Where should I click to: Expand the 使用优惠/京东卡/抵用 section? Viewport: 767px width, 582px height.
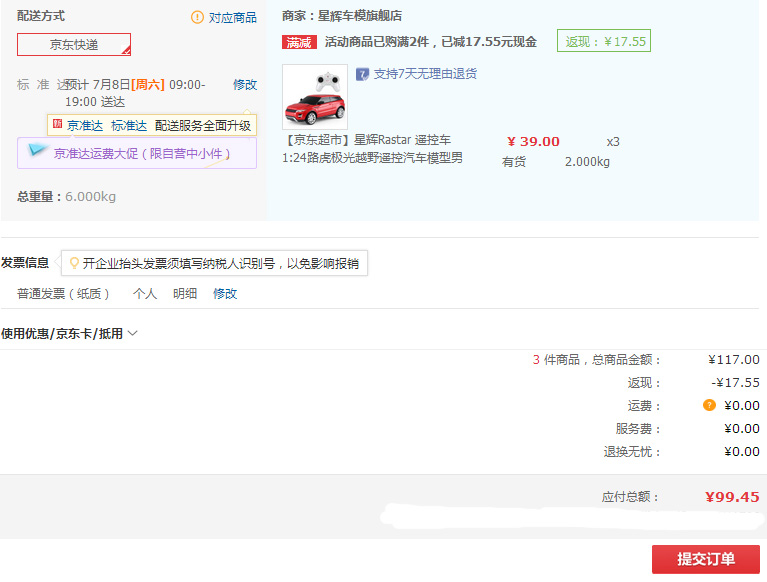[70, 334]
